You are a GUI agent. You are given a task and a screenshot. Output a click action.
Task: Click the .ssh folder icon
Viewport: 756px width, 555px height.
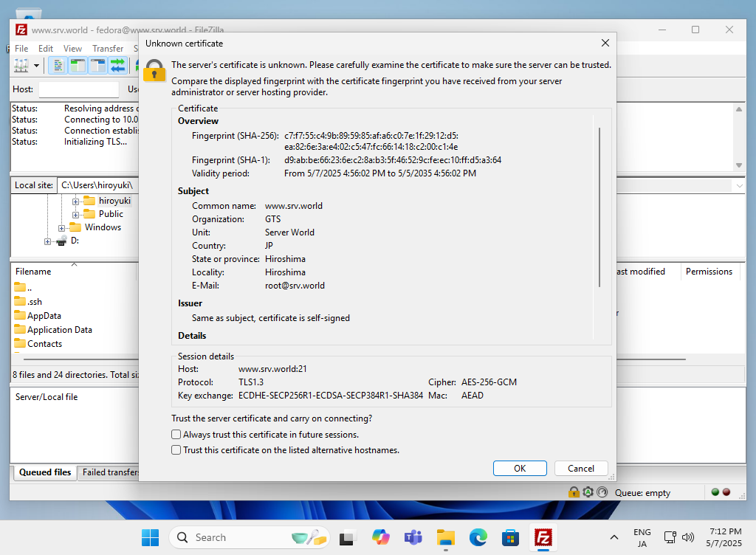click(x=20, y=302)
